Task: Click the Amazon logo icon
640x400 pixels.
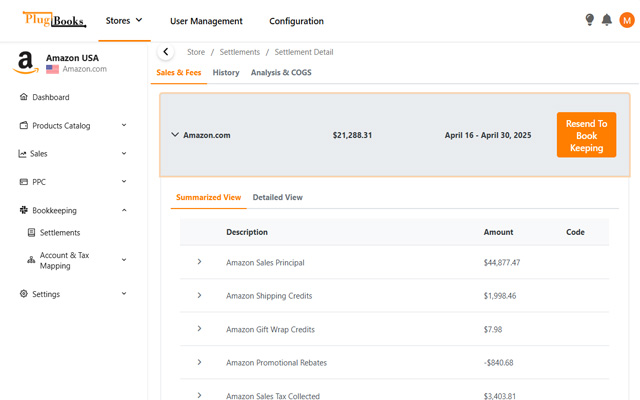Action: coord(25,63)
